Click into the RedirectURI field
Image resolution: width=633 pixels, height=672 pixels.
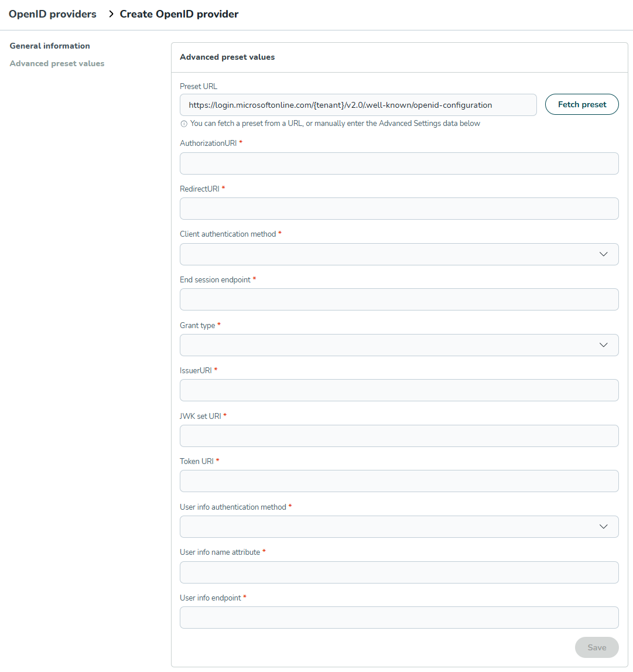tap(399, 209)
